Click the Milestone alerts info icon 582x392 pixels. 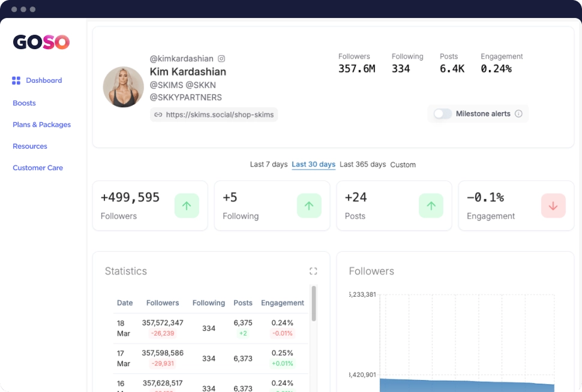tap(518, 114)
